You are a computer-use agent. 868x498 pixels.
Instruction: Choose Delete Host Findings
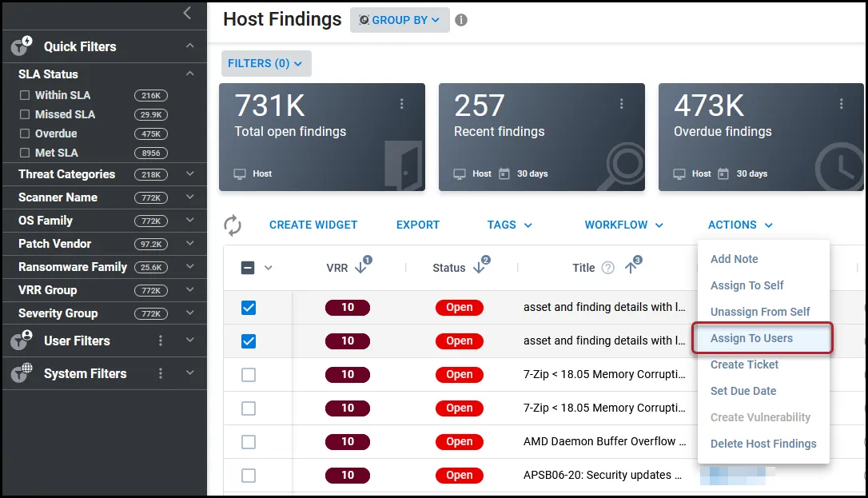tap(763, 444)
